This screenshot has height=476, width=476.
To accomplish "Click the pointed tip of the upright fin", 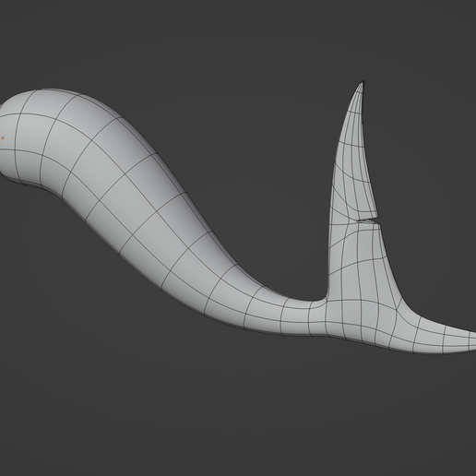I will (x=363, y=82).
